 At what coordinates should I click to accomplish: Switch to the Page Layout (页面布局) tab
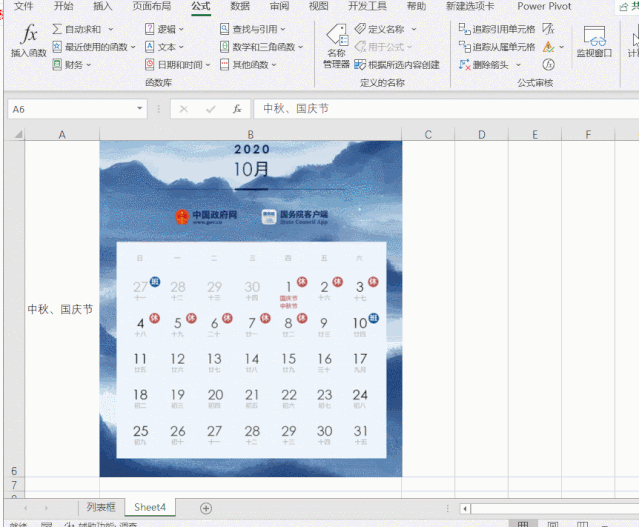(152, 6)
